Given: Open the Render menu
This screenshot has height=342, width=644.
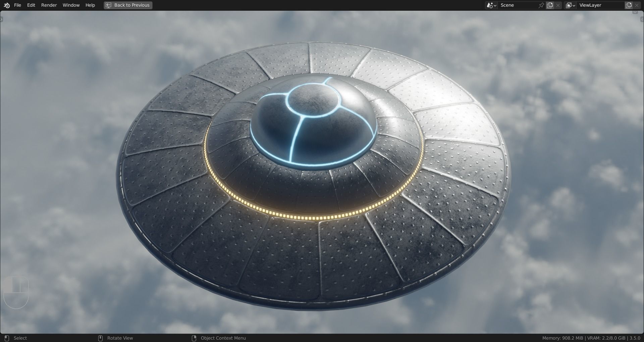Looking at the screenshot, I should 49,5.
